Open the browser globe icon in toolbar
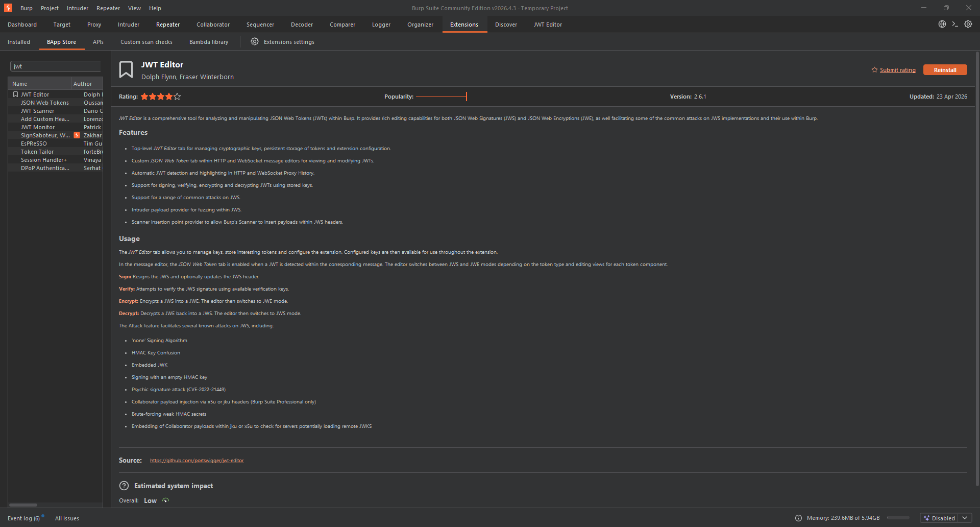This screenshot has width=980, height=527. point(942,24)
